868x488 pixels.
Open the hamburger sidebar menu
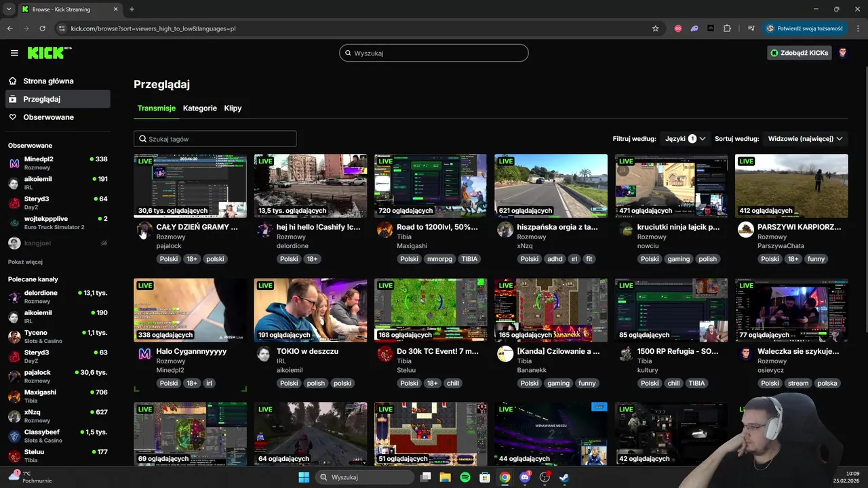(x=14, y=53)
